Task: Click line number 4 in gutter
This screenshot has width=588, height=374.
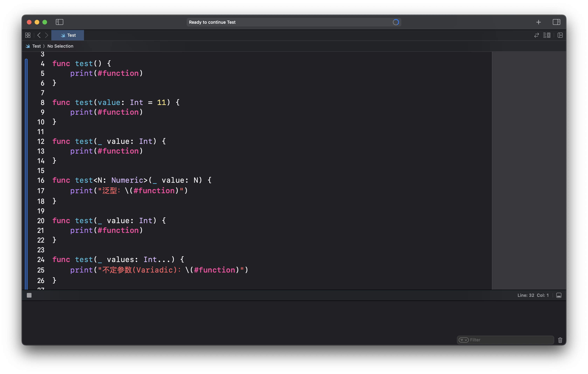Action: 43,64
